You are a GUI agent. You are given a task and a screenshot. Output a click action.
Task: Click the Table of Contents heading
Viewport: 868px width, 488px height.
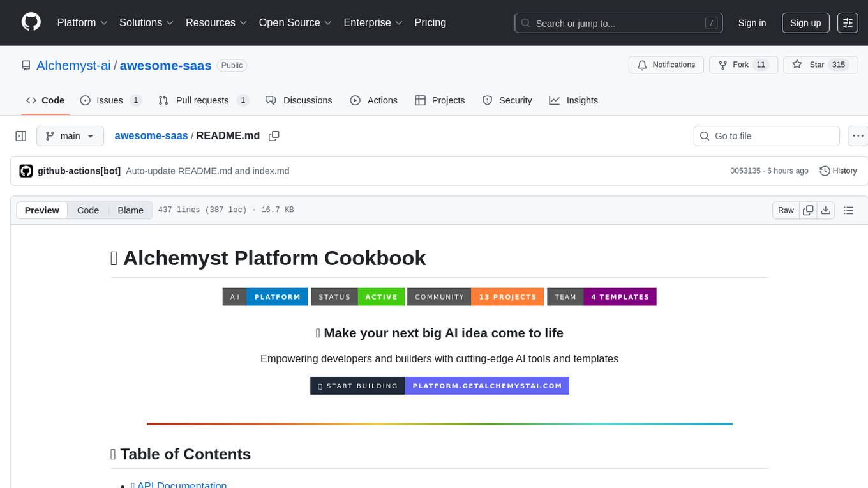pos(181,454)
